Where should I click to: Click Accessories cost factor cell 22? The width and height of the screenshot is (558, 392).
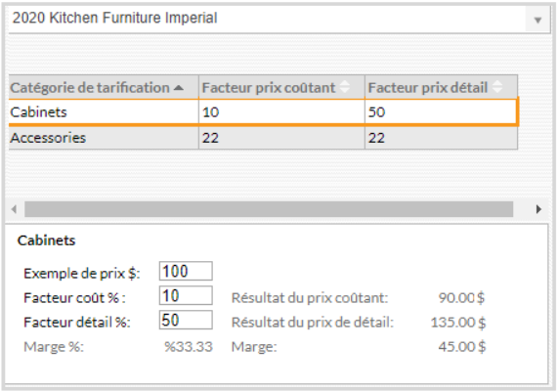click(x=281, y=138)
